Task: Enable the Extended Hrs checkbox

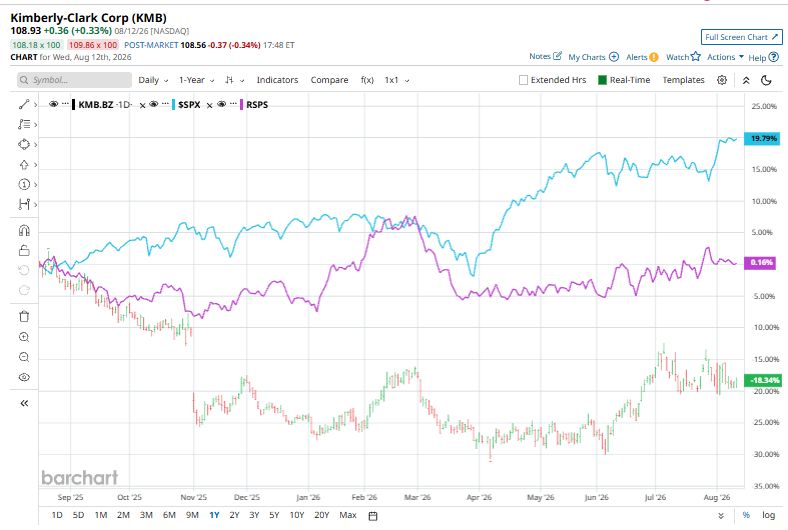Action: 523,80
